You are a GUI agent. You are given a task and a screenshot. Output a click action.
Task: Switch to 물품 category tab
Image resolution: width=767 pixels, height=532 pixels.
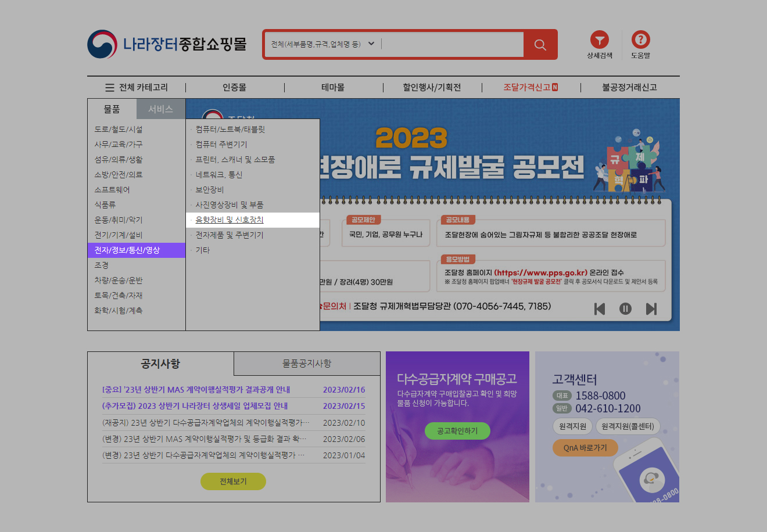pos(112,109)
